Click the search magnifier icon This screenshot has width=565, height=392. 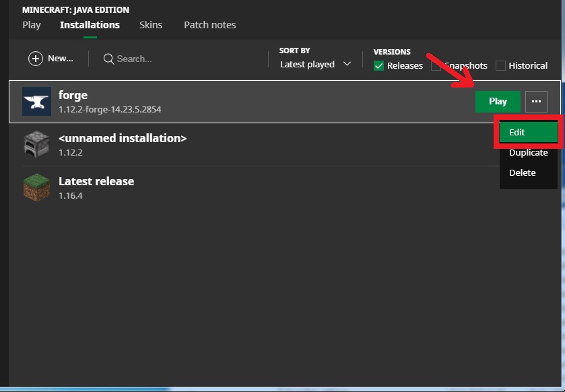[x=108, y=59]
